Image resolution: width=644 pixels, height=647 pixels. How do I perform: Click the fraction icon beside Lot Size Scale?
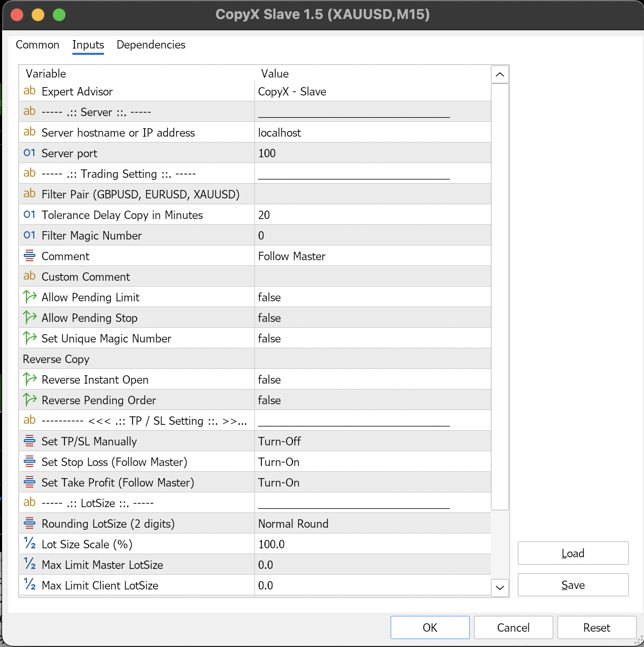point(30,544)
